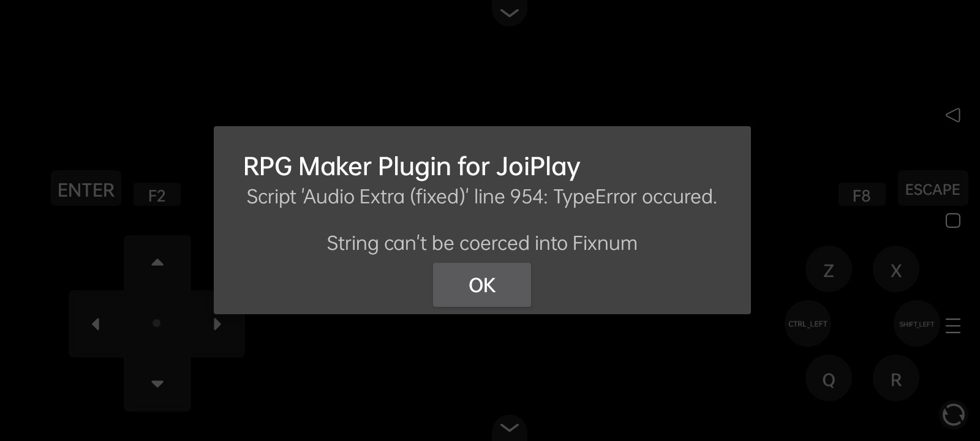This screenshot has width=980, height=441.
Task: Tap the rotate/refresh icon in the corner
Action: coord(954,415)
